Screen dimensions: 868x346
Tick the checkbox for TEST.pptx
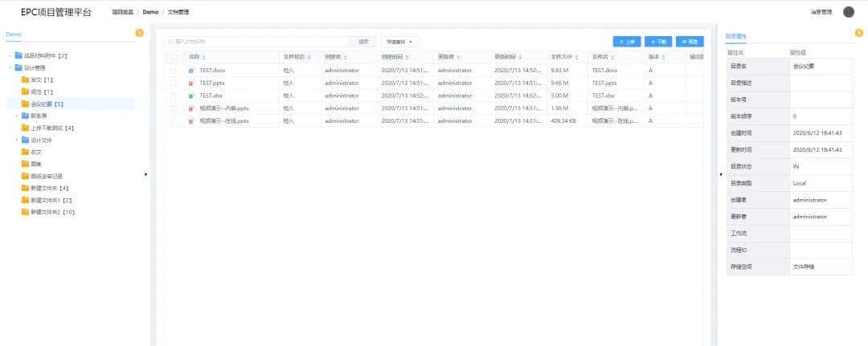(x=174, y=83)
